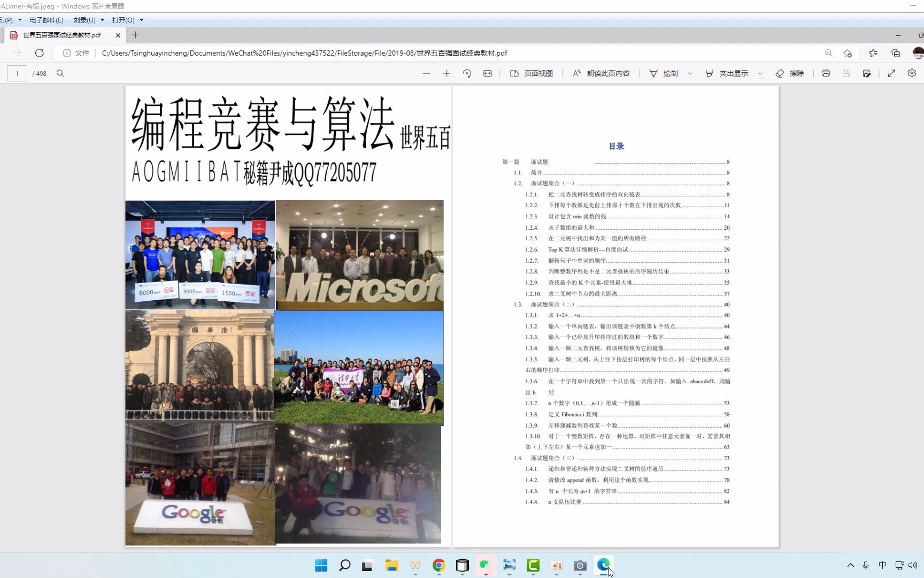This screenshot has width=924, height=578.
Task: Open Google Chrome from the taskbar
Action: [438, 565]
